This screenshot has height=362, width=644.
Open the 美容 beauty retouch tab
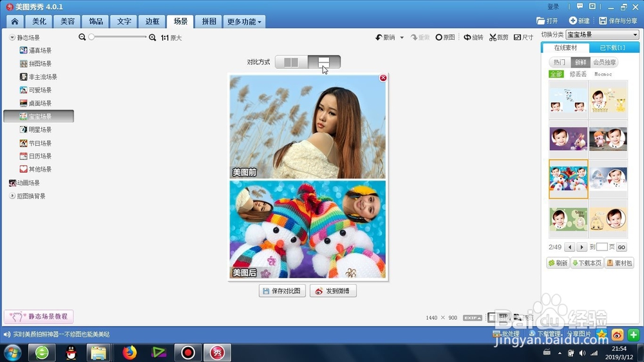click(x=68, y=21)
